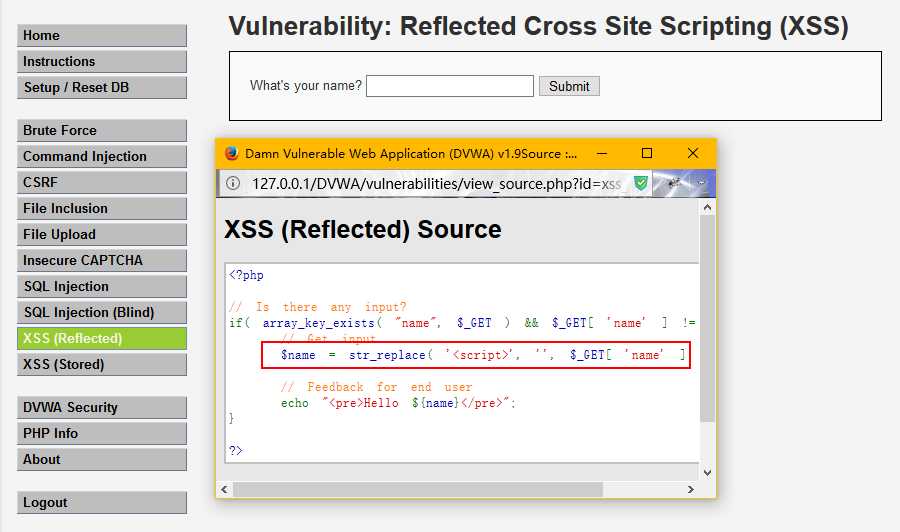Select Command Injection in sidebar
The image size is (900, 532).
102,156
